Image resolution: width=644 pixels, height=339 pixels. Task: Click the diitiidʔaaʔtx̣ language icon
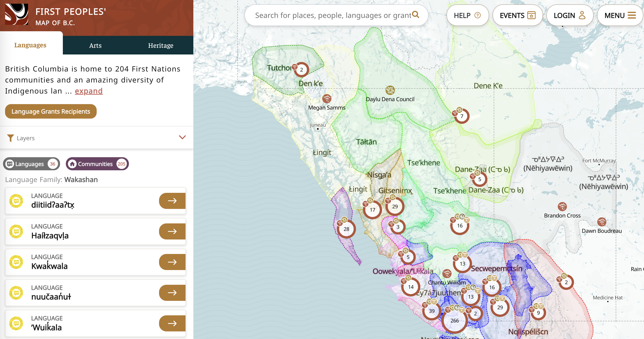click(x=16, y=201)
